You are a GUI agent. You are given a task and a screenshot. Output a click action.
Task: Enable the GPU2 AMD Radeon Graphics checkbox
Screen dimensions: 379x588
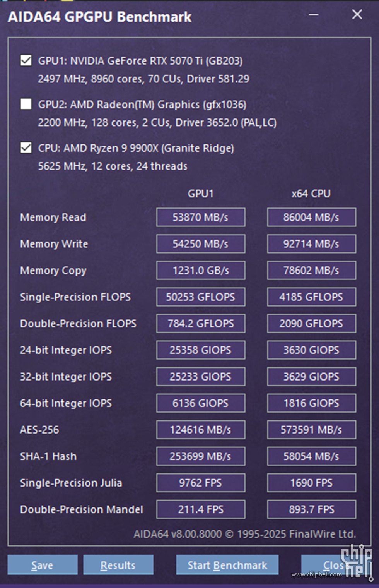point(26,104)
